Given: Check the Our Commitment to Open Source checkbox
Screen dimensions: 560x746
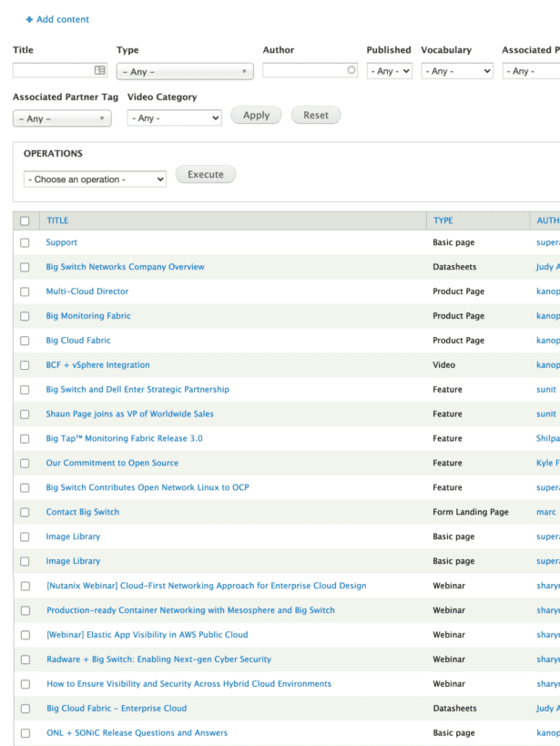Looking at the screenshot, I should click(x=25, y=464).
